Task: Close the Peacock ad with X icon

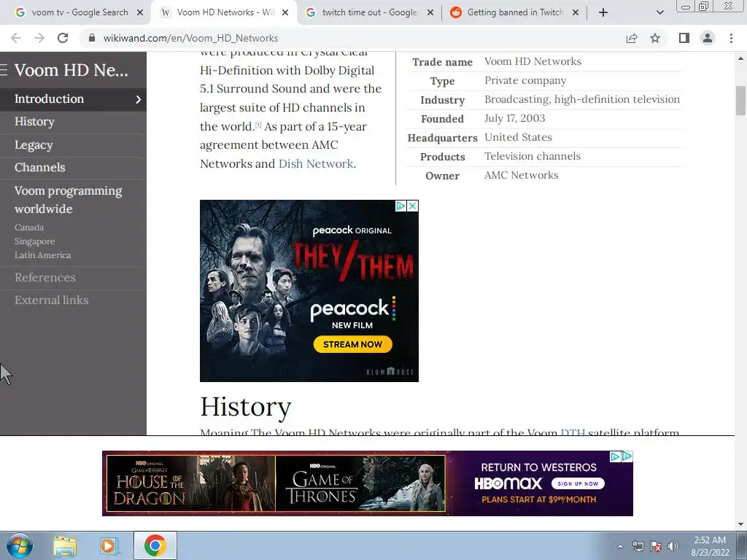Action: click(413, 206)
